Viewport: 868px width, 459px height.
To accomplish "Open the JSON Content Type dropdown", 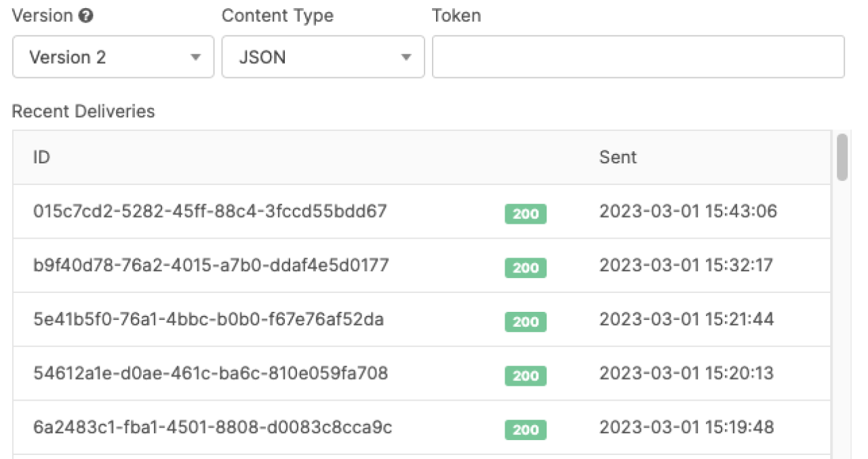I will (323, 57).
